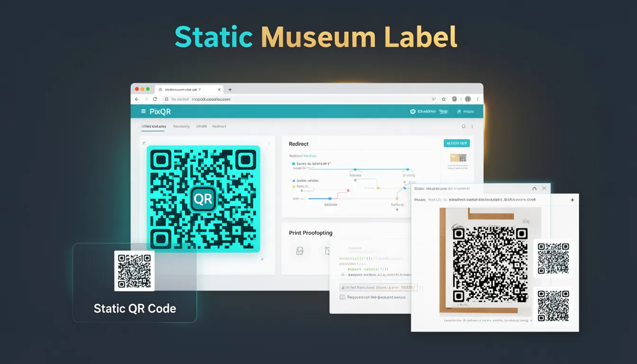Click the Static QR Code card thumbnail

(135, 271)
